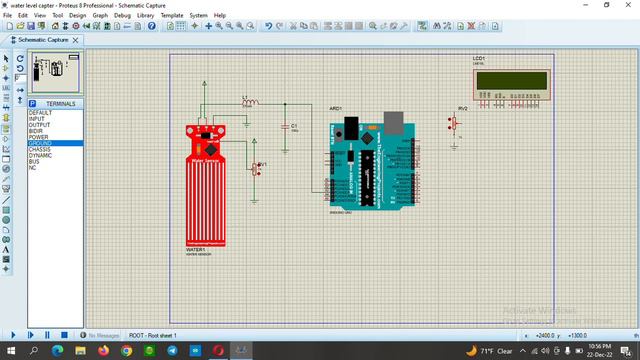640x360 pixels.
Task: Select CHASSIS in the terminals list
Action: tap(55, 149)
